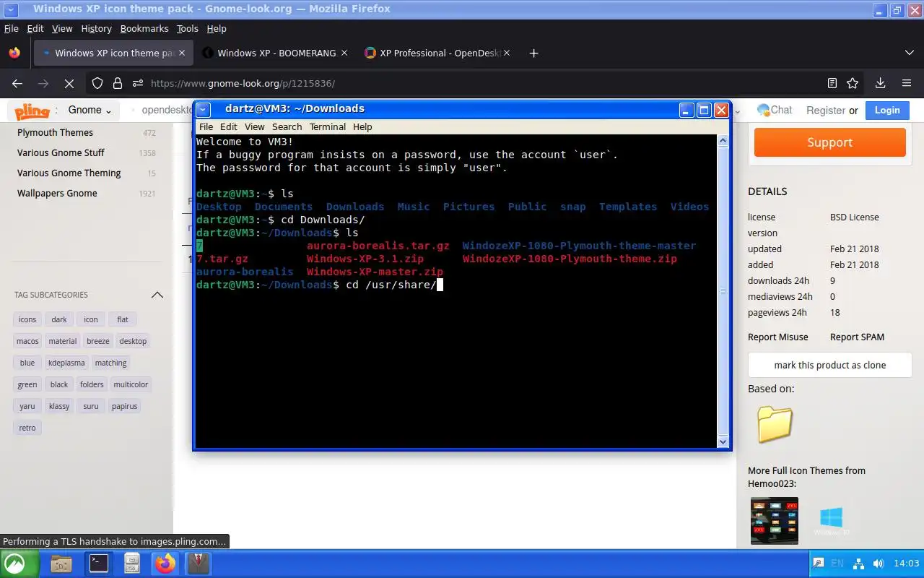Open Firefox View menu
Viewport: 924px width, 578px height.
[62, 28]
